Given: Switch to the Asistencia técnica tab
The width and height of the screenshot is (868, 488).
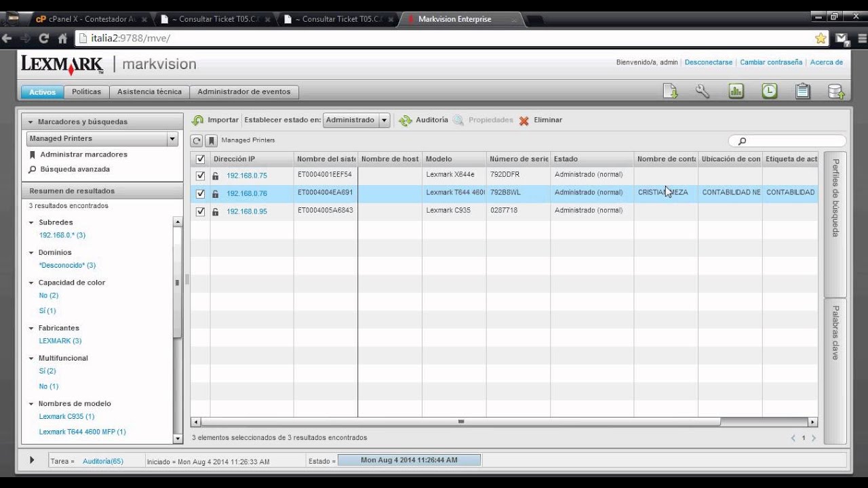Looking at the screenshot, I should (x=149, y=92).
